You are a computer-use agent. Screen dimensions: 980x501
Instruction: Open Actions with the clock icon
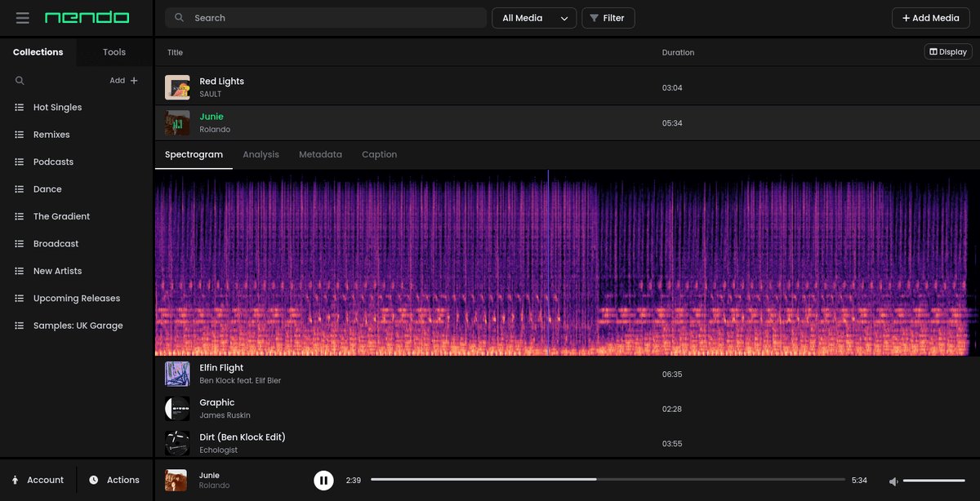click(114, 481)
